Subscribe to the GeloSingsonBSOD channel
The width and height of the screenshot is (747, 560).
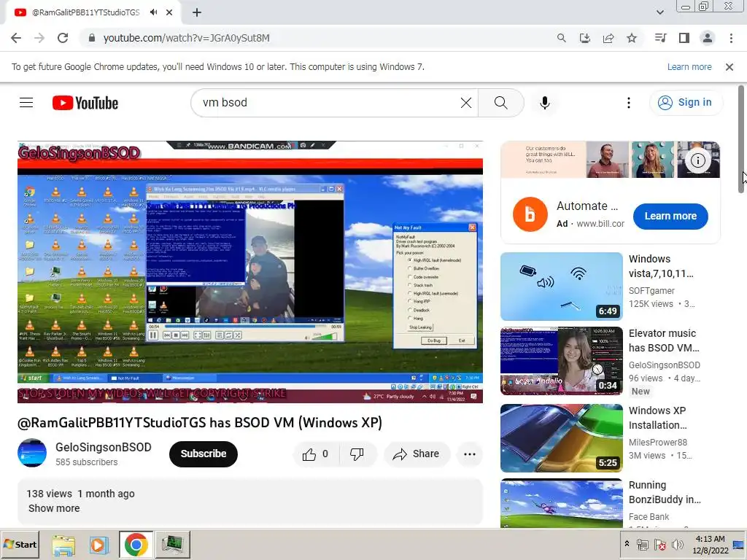coord(204,454)
